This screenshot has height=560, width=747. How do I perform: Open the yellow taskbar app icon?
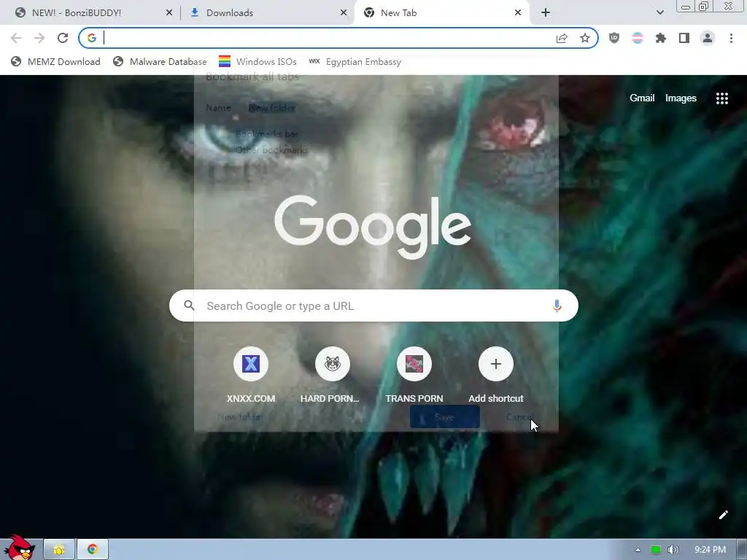click(59, 550)
